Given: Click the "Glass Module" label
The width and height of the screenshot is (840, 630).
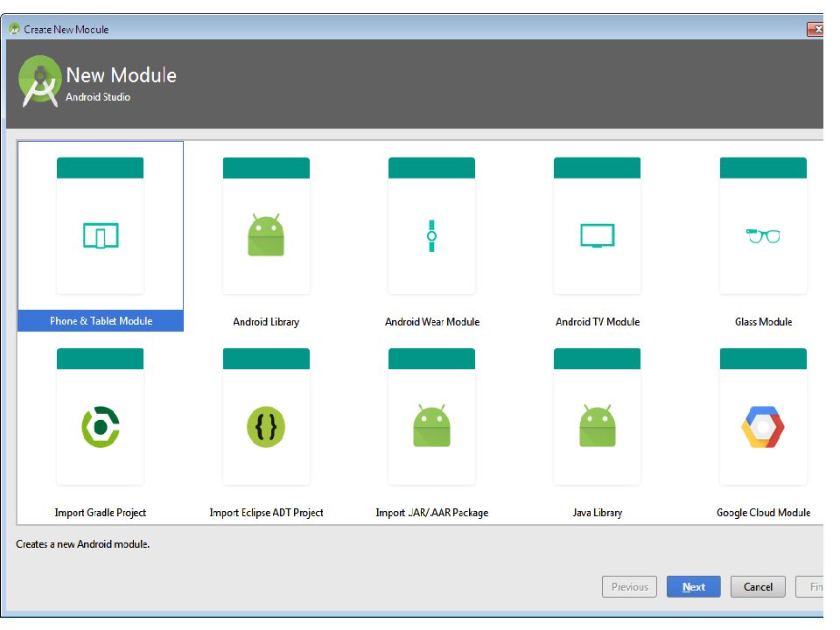Looking at the screenshot, I should [763, 322].
